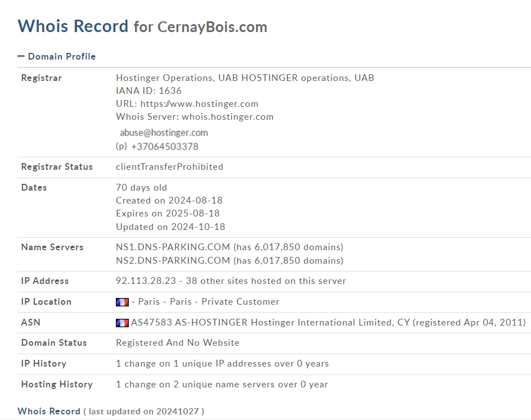Click the clientTransferProhibited status value

(x=169, y=167)
